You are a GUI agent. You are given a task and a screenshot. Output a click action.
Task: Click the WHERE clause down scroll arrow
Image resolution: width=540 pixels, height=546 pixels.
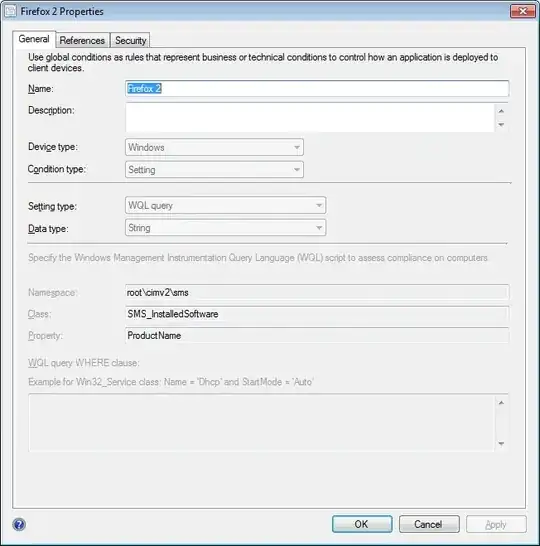pos(501,444)
